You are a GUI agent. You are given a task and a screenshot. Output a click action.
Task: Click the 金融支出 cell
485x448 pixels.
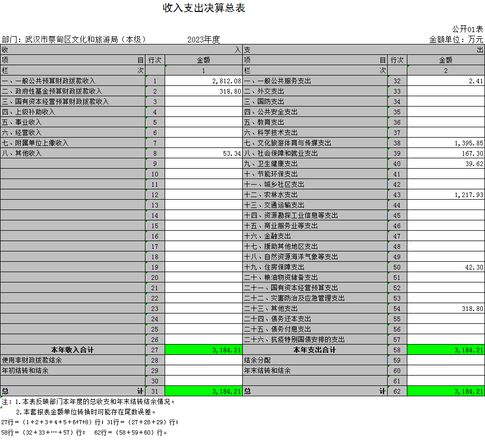pos(315,236)
